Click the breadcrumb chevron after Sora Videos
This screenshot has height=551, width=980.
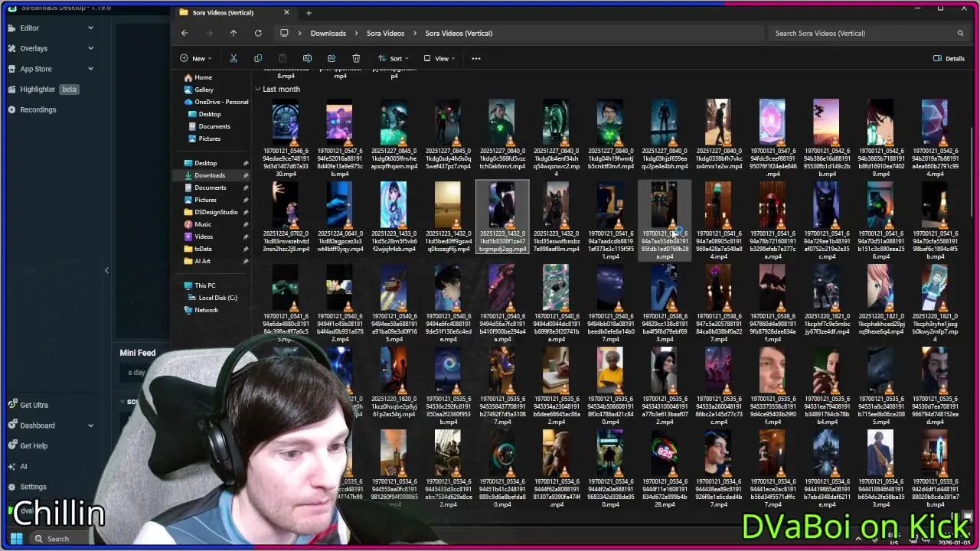click(x=415, y=33)
